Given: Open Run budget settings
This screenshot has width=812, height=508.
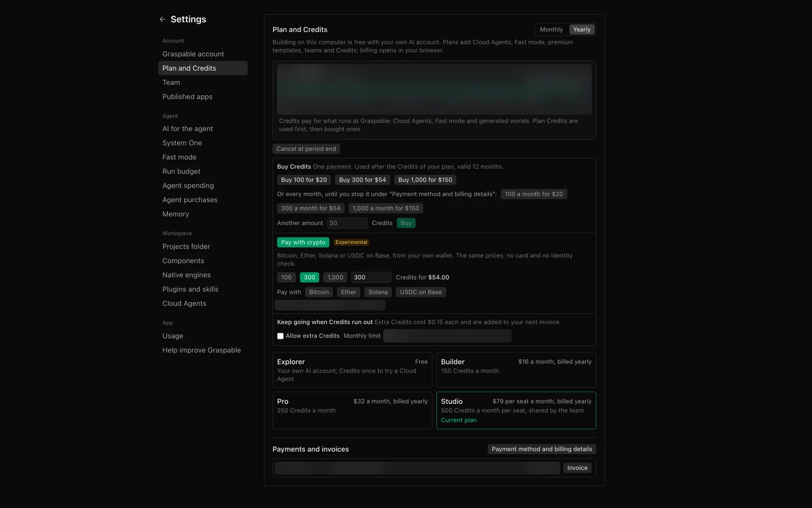Looking at the screenshot, I should 203,171.
